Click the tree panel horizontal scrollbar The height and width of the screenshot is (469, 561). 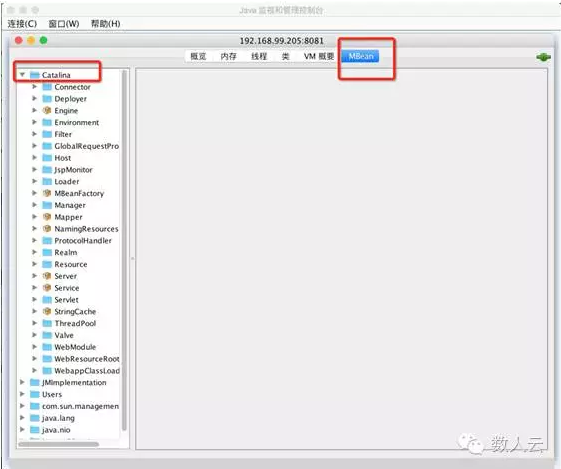click(x=59, y=444)
